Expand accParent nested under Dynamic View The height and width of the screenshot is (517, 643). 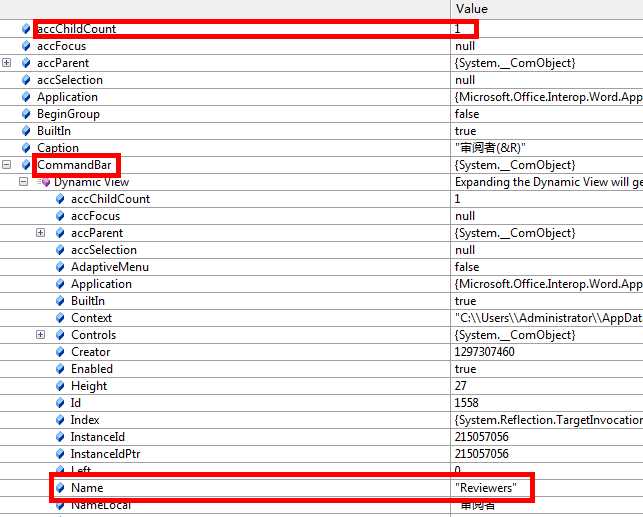41,233
